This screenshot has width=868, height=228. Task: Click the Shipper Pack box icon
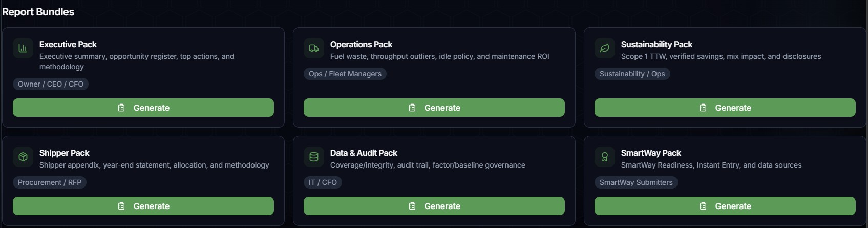(x=23, y=157)
